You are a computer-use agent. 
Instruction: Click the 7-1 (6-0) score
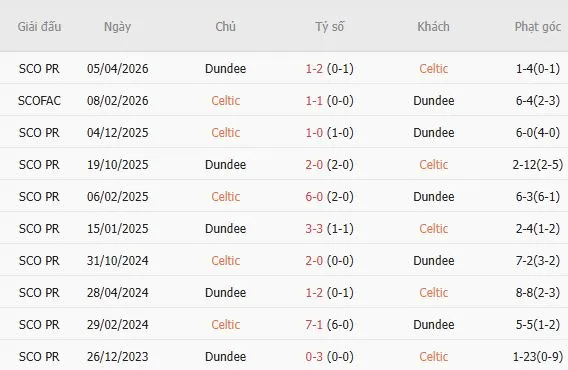tap(329, 325)
